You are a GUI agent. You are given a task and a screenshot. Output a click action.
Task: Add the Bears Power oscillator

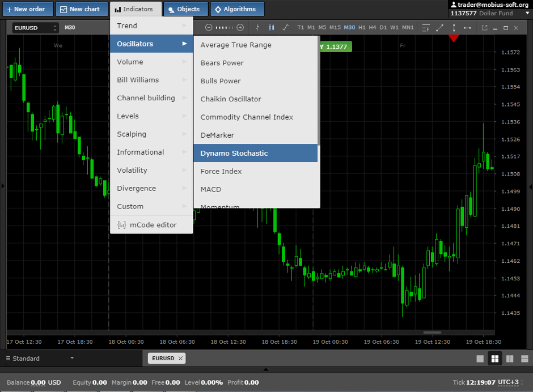256,63
